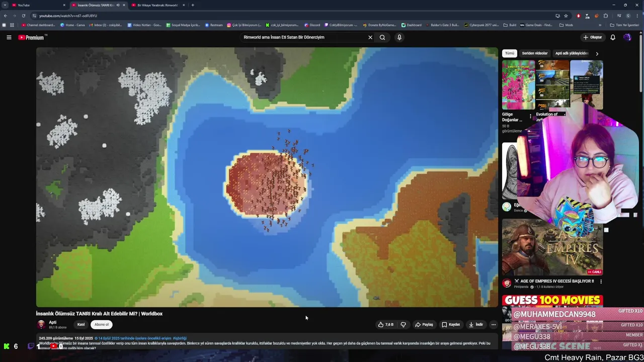Select Apti adlı yükleyiciden chip
The width and height of the screenshot is (644, 362).
[x=572, y=53]
